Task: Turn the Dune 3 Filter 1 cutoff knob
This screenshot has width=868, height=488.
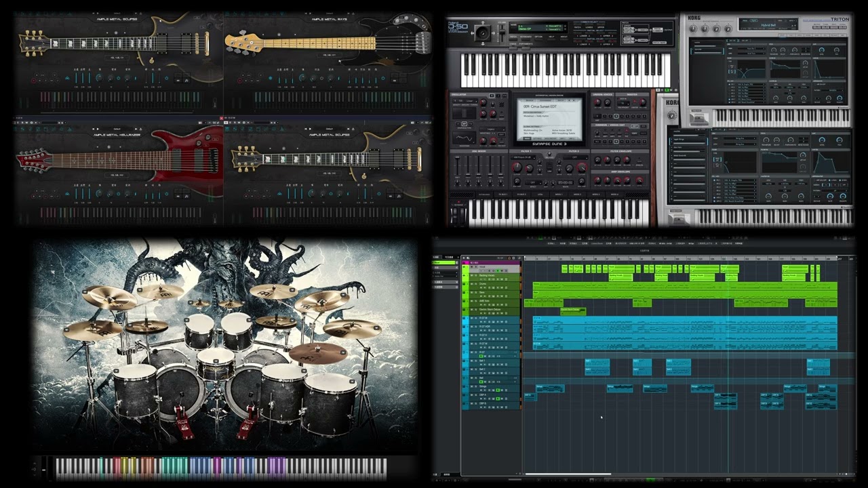Action: click(x=517, y=167)
